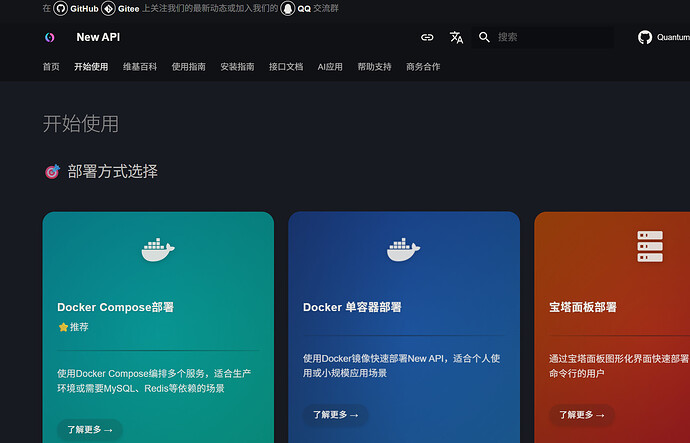Click the Docker Compose部署 card title
Viewport: 690px width, 443px height.
pyautogui.click(x=115, y=307)
